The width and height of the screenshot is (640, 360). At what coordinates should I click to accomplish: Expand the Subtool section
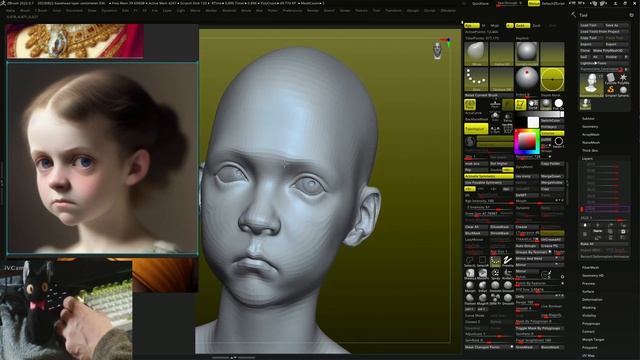coord(588,118)
